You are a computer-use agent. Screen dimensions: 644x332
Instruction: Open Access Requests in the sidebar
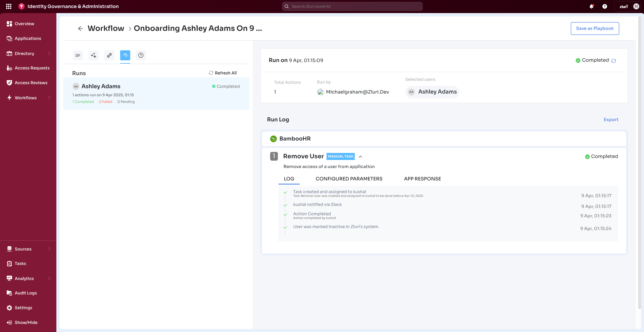coord(32,68)
